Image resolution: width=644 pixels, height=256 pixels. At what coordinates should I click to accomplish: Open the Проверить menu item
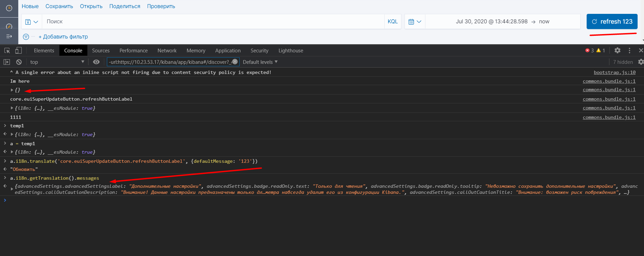pyautogui.click(x=161, y=6)
